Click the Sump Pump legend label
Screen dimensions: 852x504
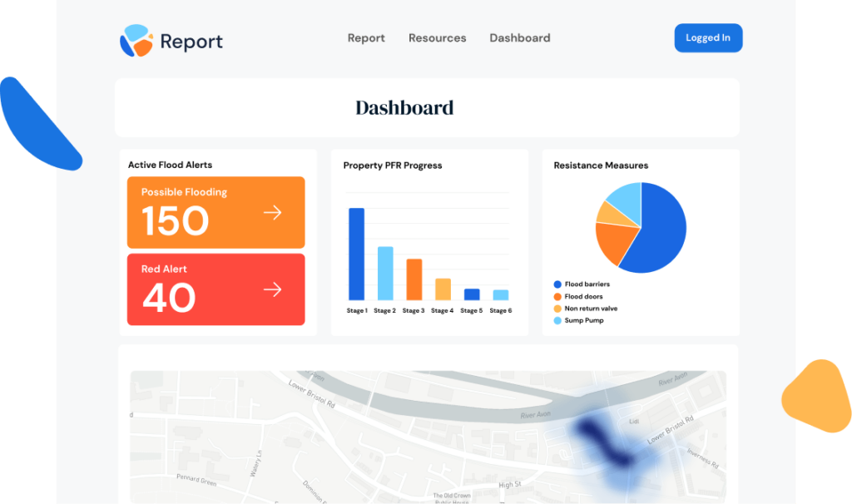click(x=584, y=320)
